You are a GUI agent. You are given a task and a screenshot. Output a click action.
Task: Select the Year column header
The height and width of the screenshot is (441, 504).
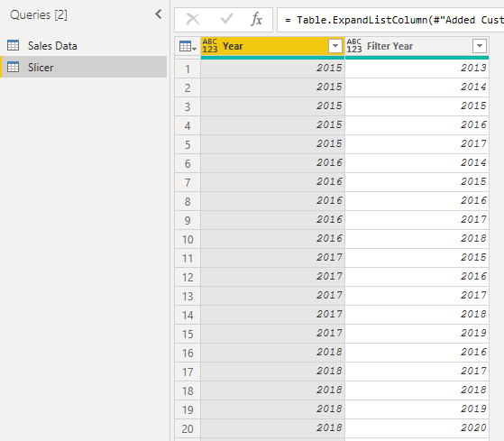pos(272,46)
